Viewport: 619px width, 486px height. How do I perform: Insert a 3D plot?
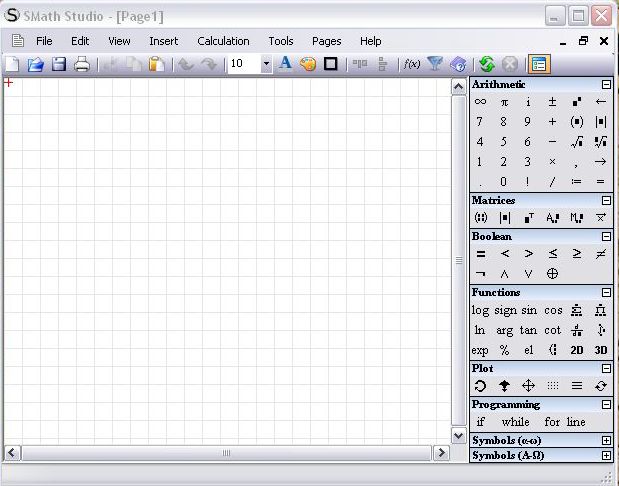click(601, 350)
